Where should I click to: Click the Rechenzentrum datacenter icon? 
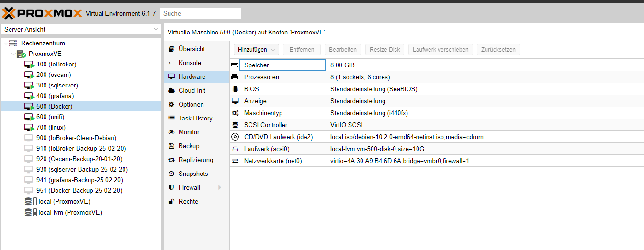pos(13,43)
